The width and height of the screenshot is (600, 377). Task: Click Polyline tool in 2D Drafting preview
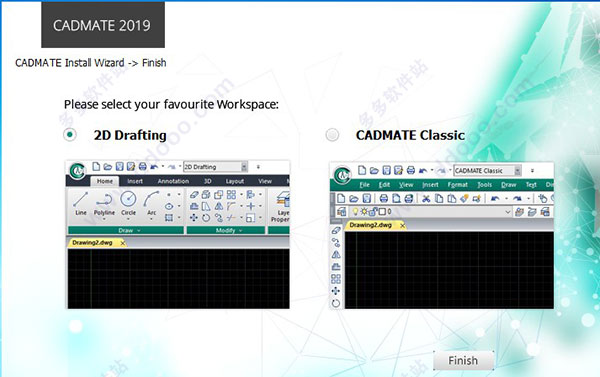[104, 206]
